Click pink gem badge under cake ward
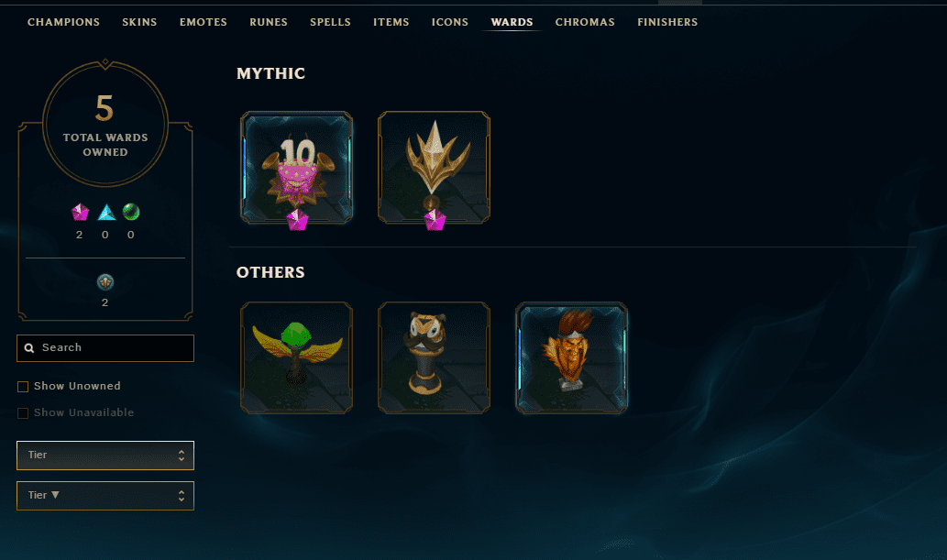947x560 pixels. (297, 220)
